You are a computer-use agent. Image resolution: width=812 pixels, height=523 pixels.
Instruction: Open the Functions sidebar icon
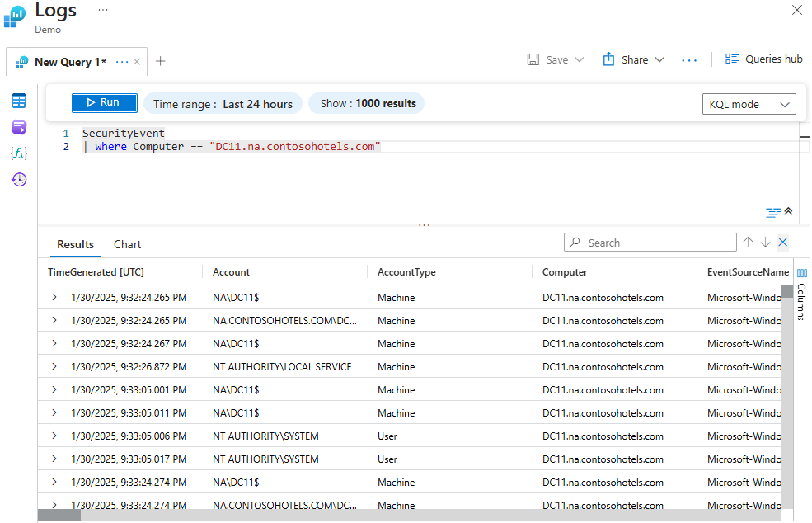[x=19, y=153]
